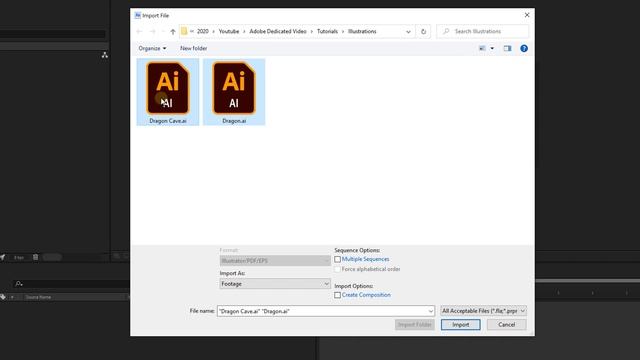Click the folder icon in address bar
This screenshot has height=360, width=640.
tap(184, 31)
